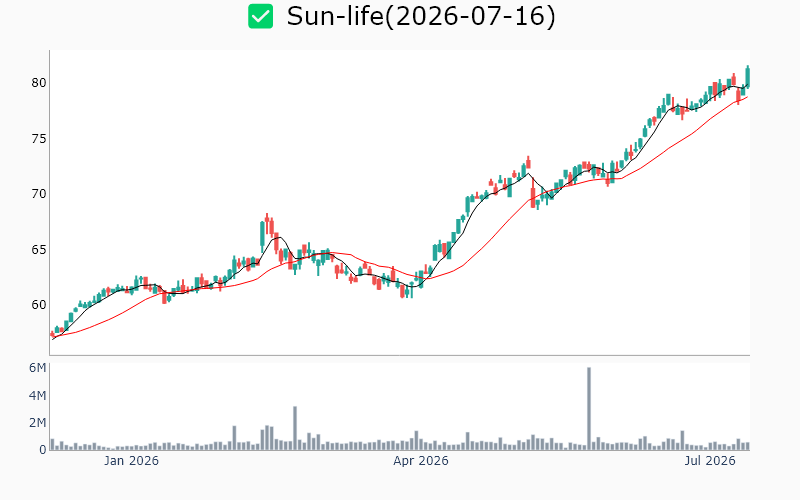The height and width of the screenshot is (500, 800).
Task: Click the 4M volume axis label
Action: (x=37, y=395)
